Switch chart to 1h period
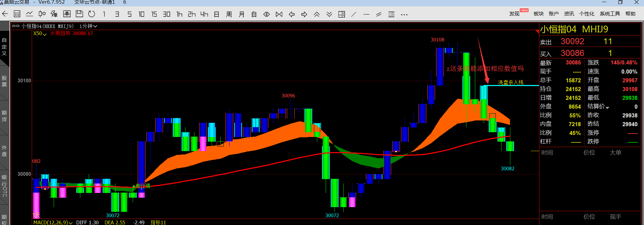Screen dimensions: 644x225 click(x=179, y=14)
